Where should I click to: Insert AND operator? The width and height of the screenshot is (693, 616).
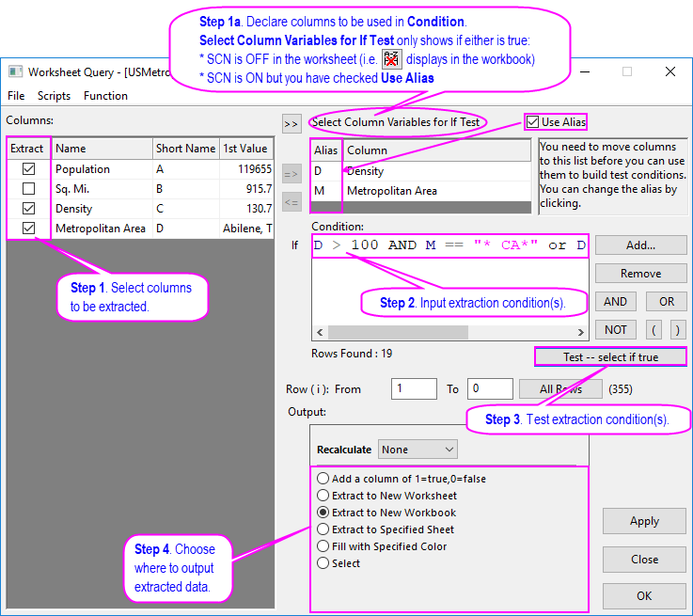coord(616,301)
